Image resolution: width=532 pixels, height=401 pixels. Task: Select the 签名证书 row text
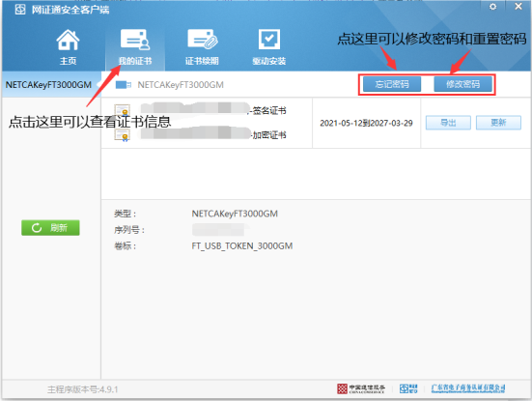(269, 111)
